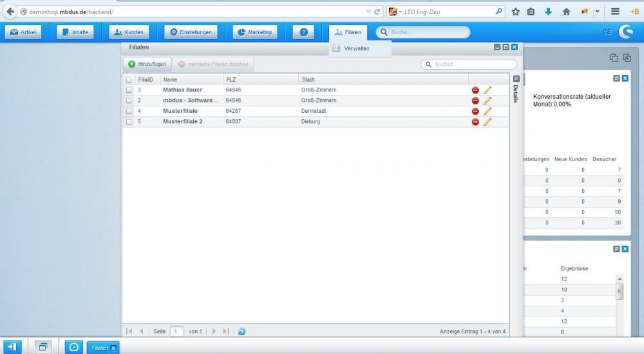Viewport: 644px width, 354px height.
Task: Select Verwalten from the Filialen menu
Action: tap(356, 48)
